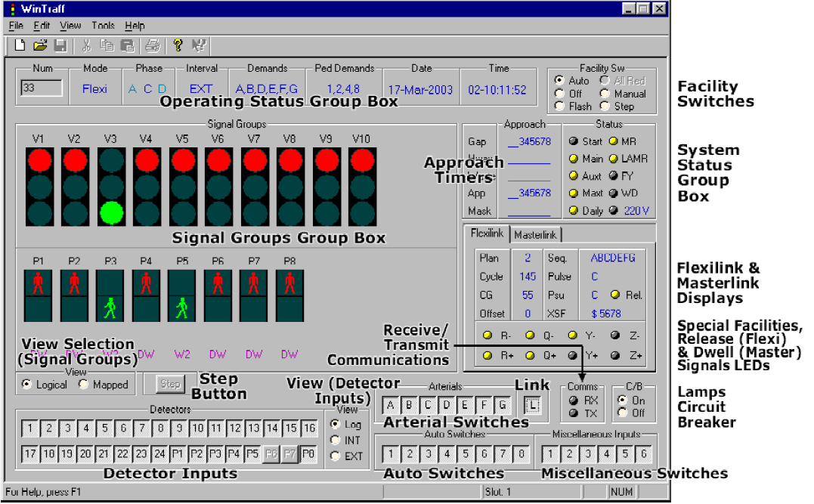Save using the floppy disk icon
Viewport: 814px width, 504px height.
60,45
